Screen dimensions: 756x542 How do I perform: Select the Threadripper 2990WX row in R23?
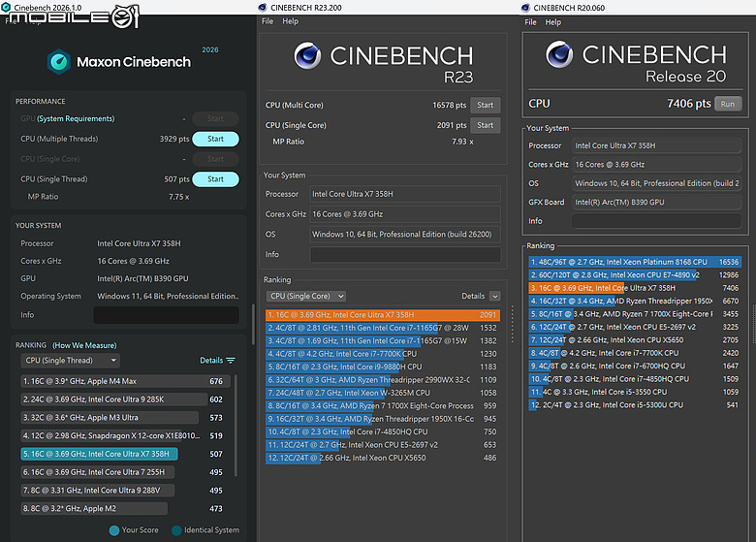tap(382, 380)
